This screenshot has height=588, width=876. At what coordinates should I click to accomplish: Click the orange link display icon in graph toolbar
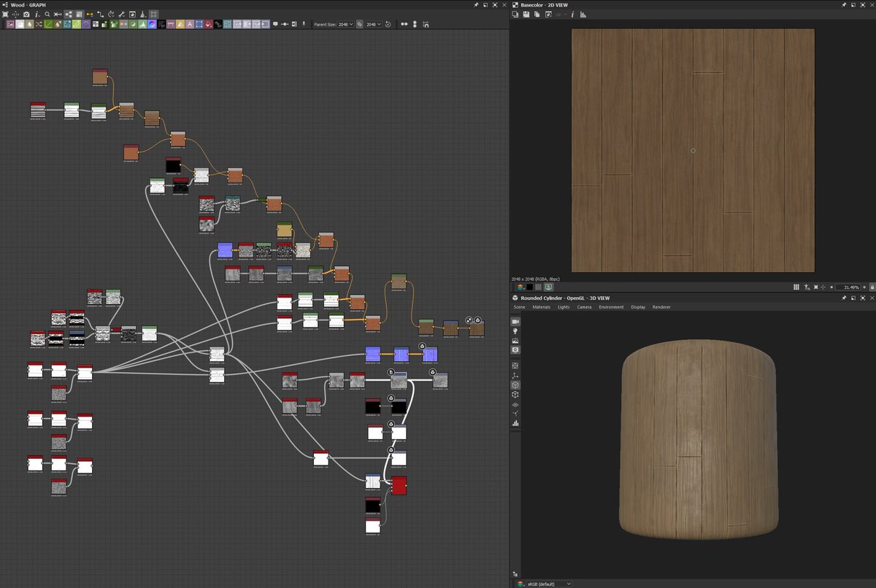[90, 14]
